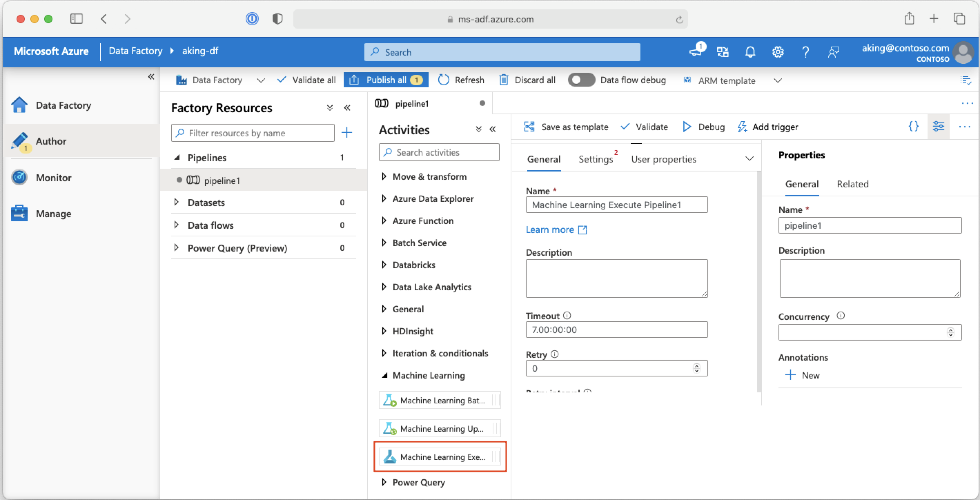Viewport: 980px width, 500px height.
Task: Click New annotation button in Properties
Action: coord(802,374)
